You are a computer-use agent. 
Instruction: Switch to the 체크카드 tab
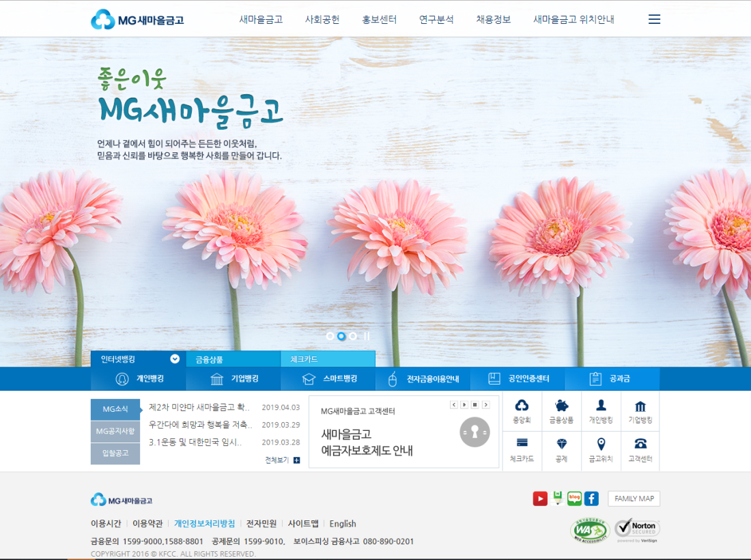[328, 359]
